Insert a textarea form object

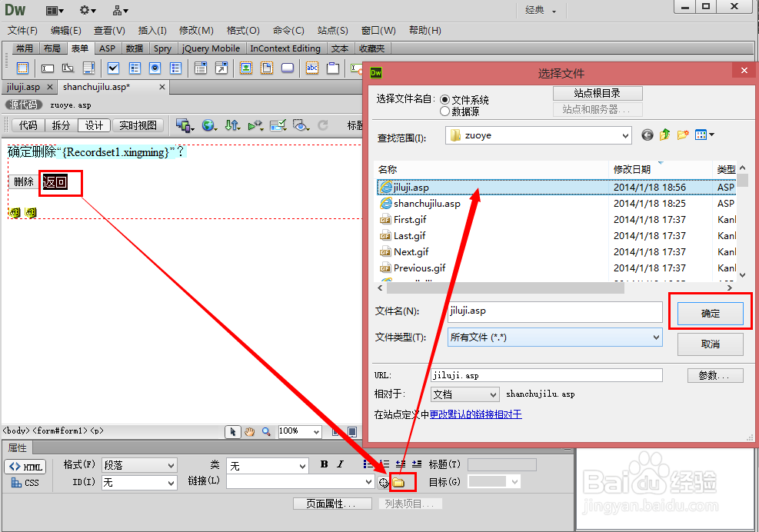88,68
